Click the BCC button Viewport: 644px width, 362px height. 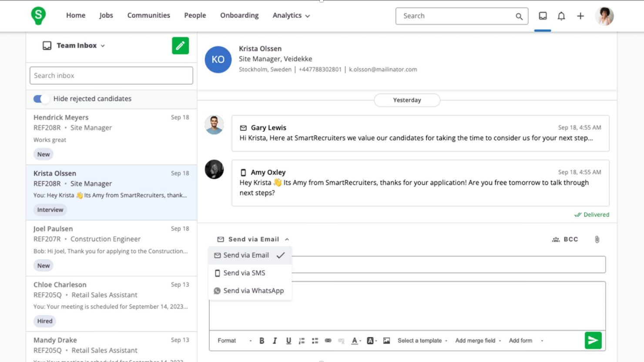[x=565, y=239]
